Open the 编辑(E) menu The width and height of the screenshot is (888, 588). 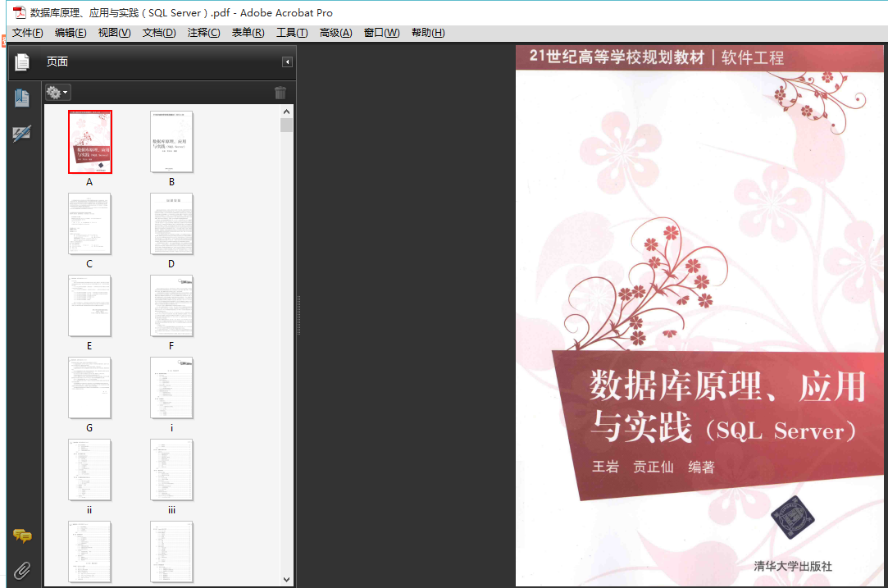[71, 33]
